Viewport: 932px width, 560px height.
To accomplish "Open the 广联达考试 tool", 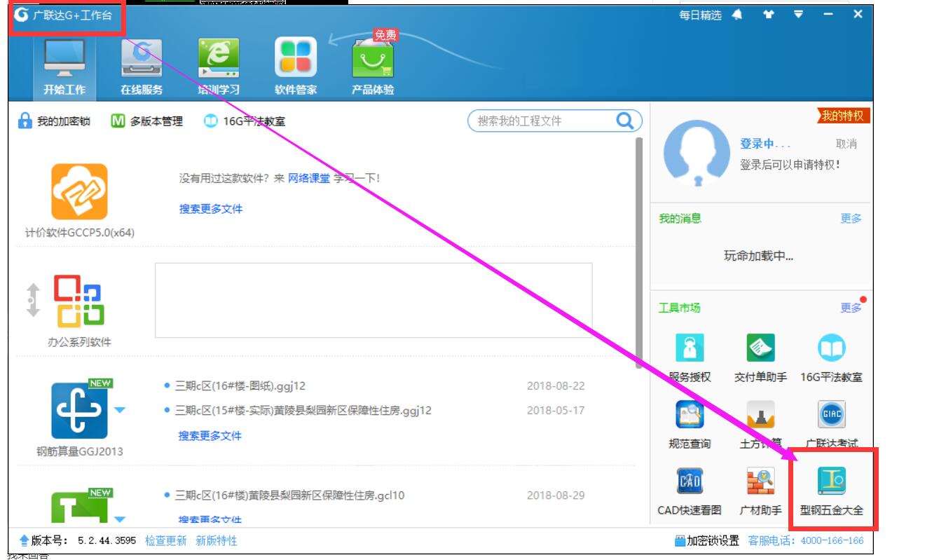I will [831, 424].
